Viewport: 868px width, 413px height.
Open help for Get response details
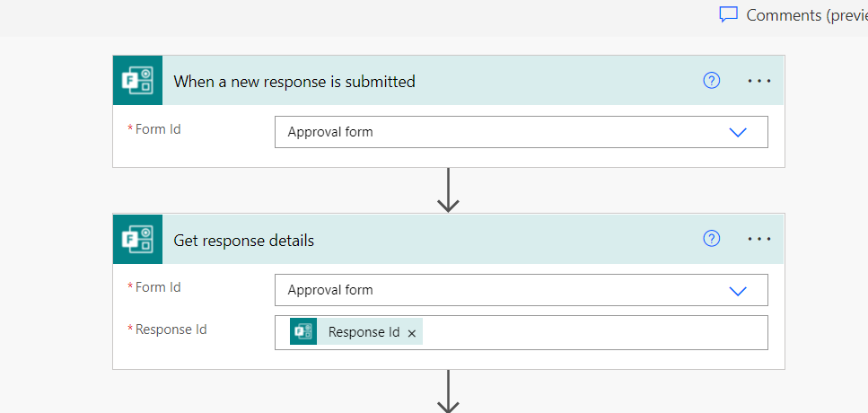pyautogui.click(x=711, y=239)
